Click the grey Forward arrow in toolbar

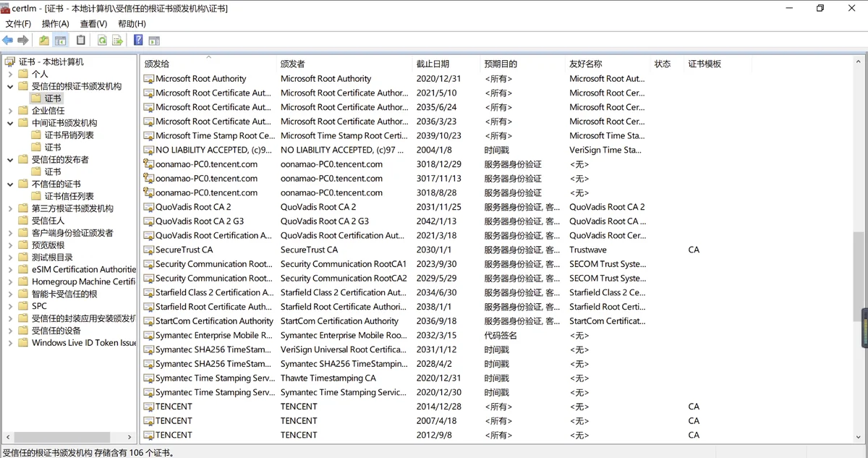click(23, 41)
